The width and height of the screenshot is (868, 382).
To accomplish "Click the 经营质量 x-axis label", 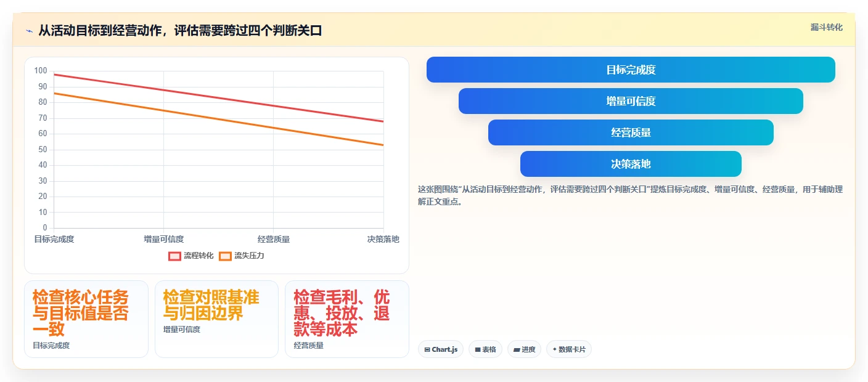I will tap(274, 239).
